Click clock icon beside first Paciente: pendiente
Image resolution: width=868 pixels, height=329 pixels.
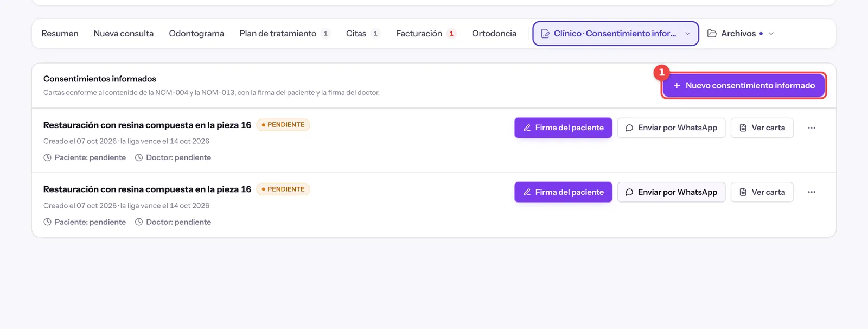pyautogui.click(x=47, y=157)
